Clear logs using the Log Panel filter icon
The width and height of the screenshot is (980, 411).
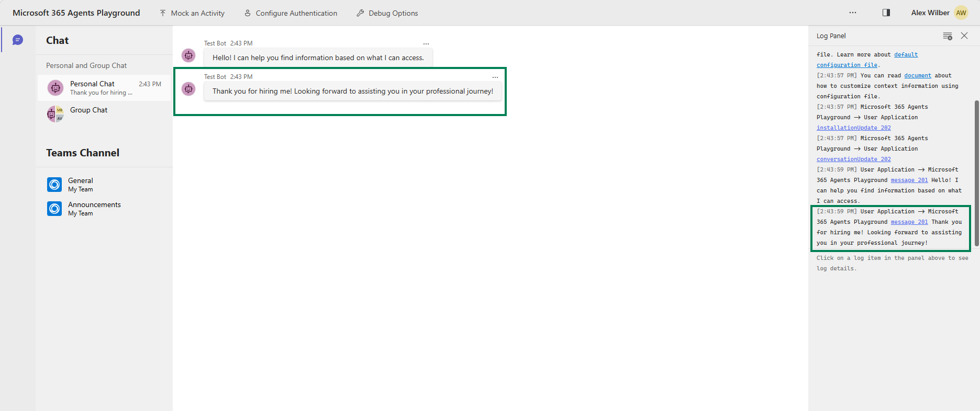(x=948, y=36)
